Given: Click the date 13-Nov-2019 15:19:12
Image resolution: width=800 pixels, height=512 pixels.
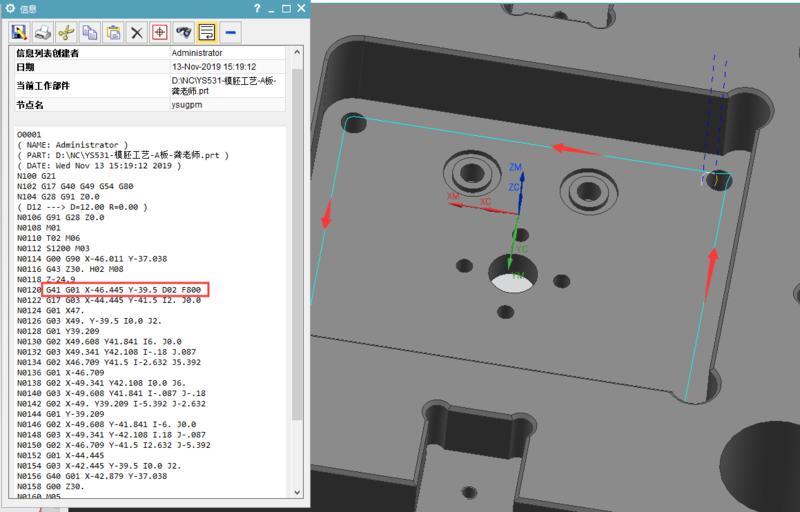Looking at the screenshot, I should pyautogui.click(x=214, y=67).
